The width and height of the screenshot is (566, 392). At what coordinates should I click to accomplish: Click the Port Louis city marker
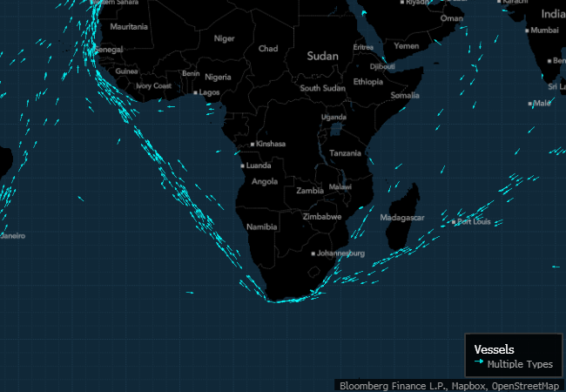click(x=454, y=222)
